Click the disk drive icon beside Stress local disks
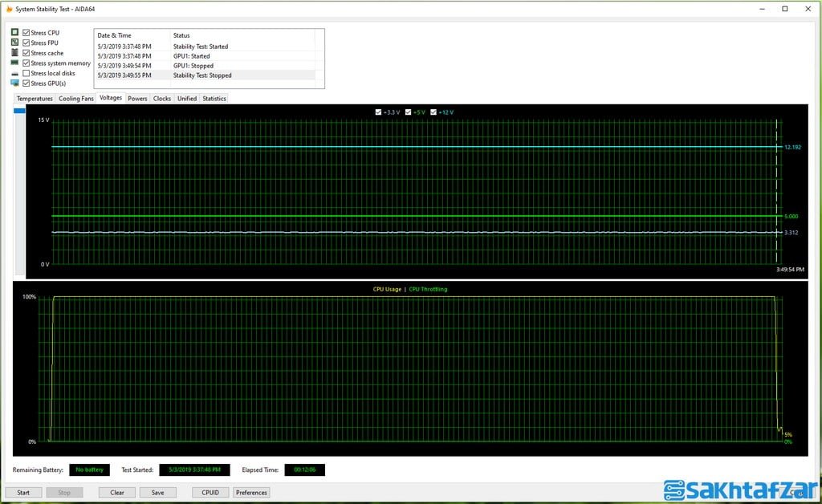 pyautogui.click(x=14, y=73)
